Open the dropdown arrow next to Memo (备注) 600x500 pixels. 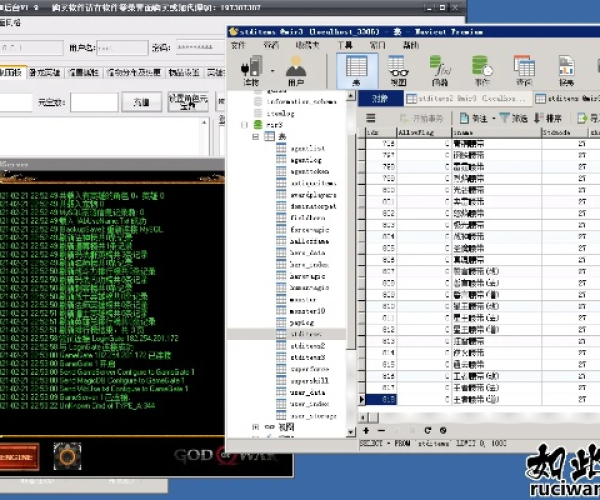pos(494,118)
